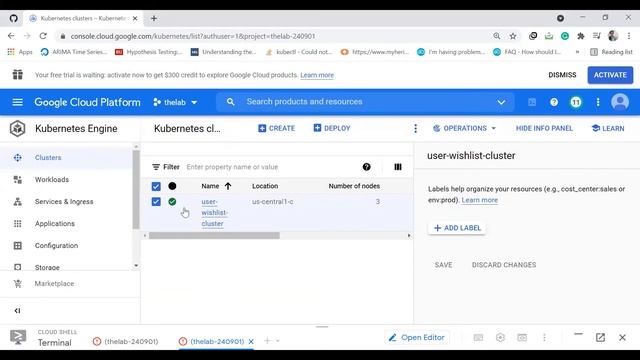The height and width of the screenshot is (360, 640).
Task: Click the Cloud Shell drag handle bar
Action: pyautogui.click(x=322, y=327)
